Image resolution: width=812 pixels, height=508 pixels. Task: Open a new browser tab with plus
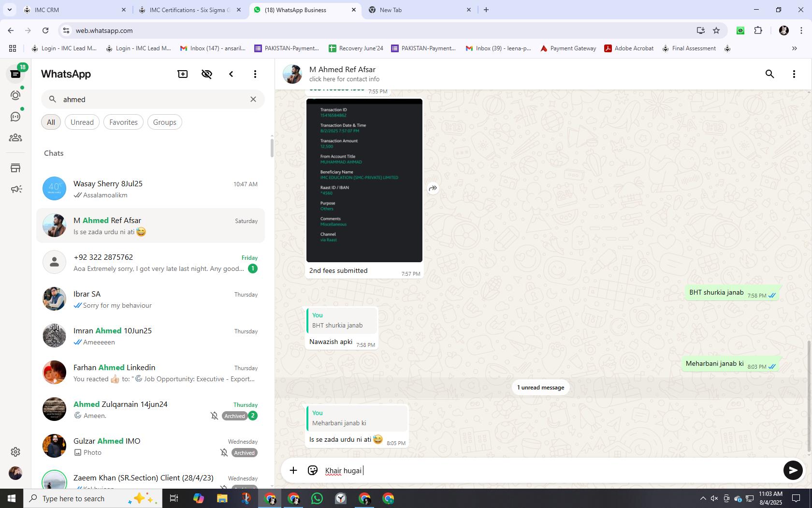(486, 10)
